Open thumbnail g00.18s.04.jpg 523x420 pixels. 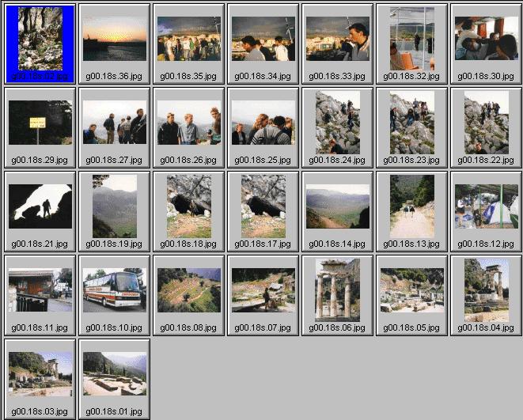click(x=486, y=290)
